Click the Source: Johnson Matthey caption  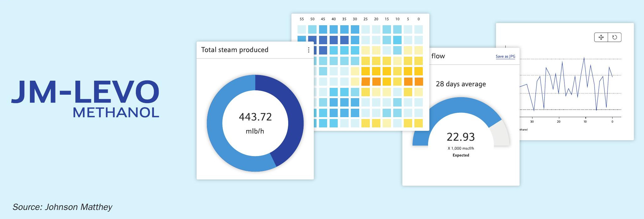(62, 207)
